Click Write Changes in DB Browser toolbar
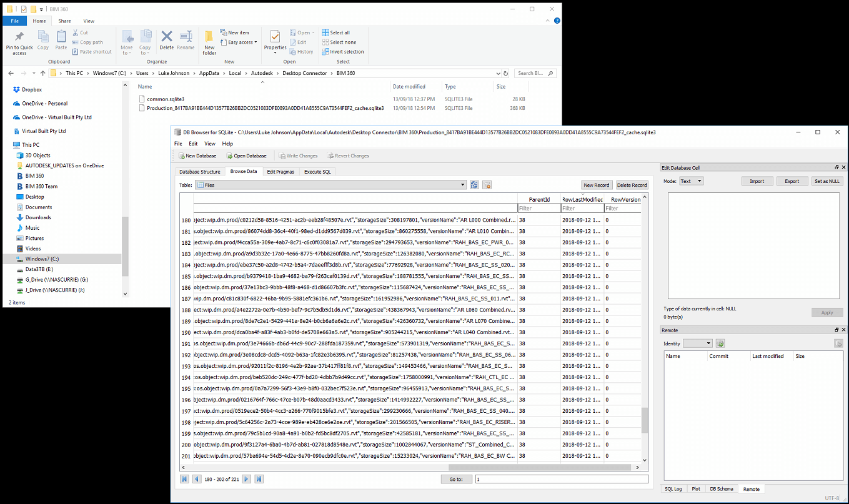The image size is (849, 504). pyautogui.click(x=299, y=156)
